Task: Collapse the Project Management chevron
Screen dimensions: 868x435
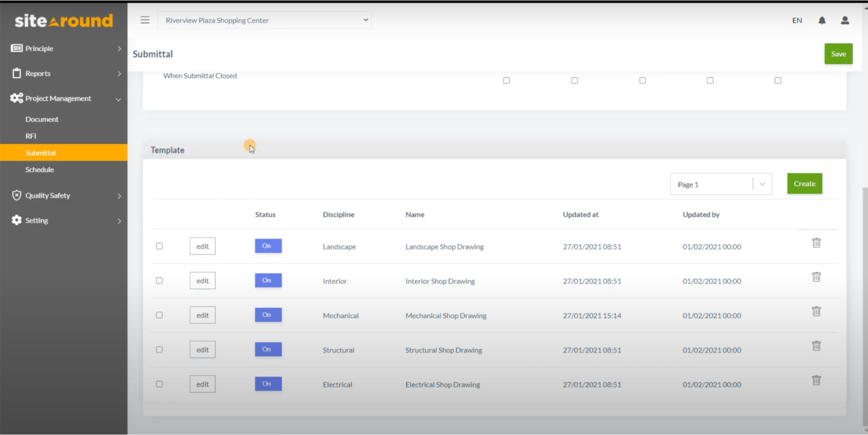Action: pyautogui.click(x=118, y=99)
